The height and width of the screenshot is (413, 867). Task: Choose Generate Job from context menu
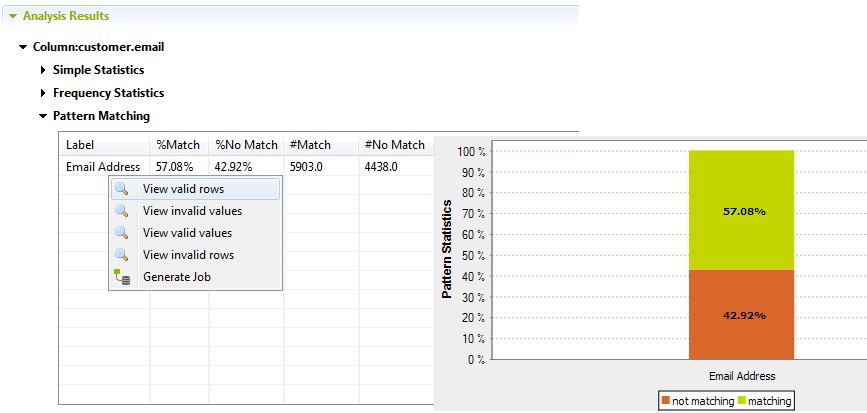(176, 277)
